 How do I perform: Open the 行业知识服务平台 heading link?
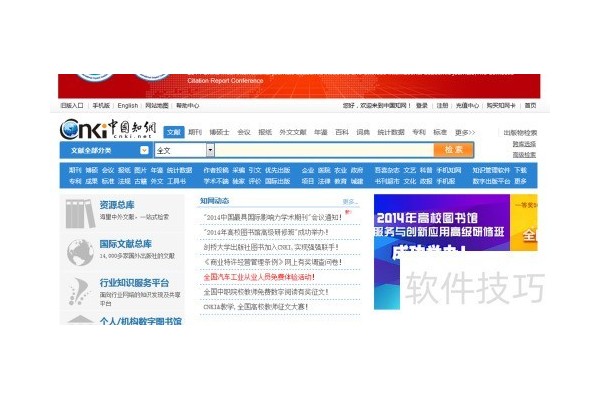[134, 283]
